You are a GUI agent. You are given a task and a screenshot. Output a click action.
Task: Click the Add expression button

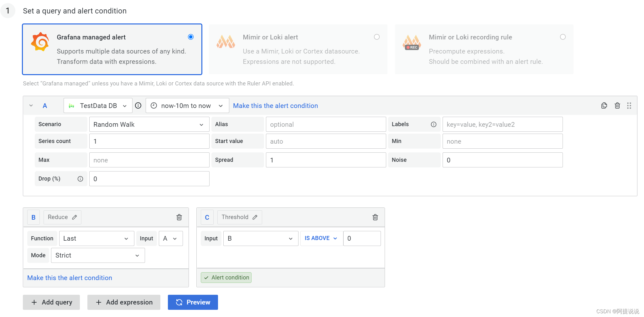124,302
